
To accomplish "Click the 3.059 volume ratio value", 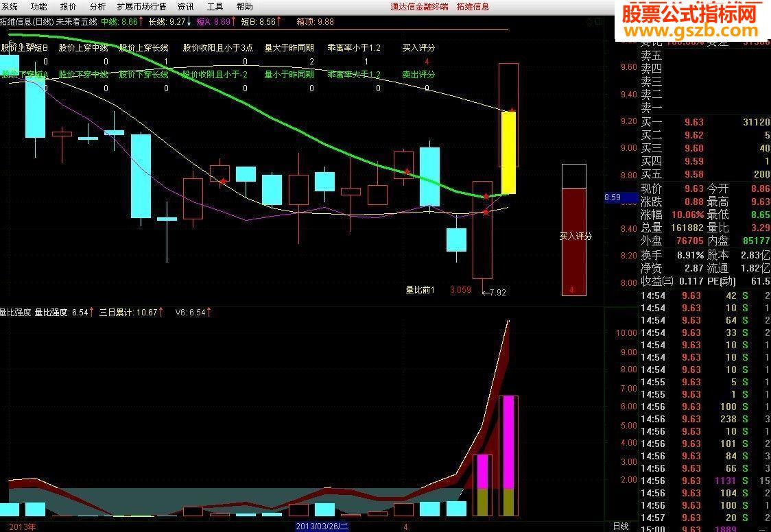I will [x=461, y=290].
